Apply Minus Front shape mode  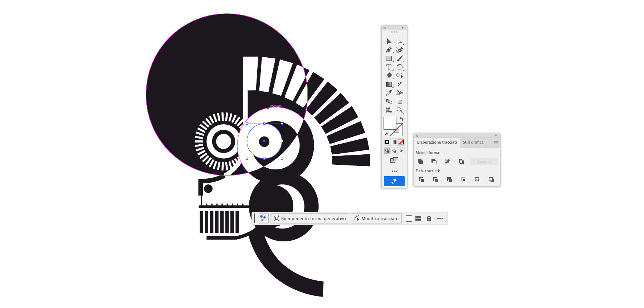434,162
